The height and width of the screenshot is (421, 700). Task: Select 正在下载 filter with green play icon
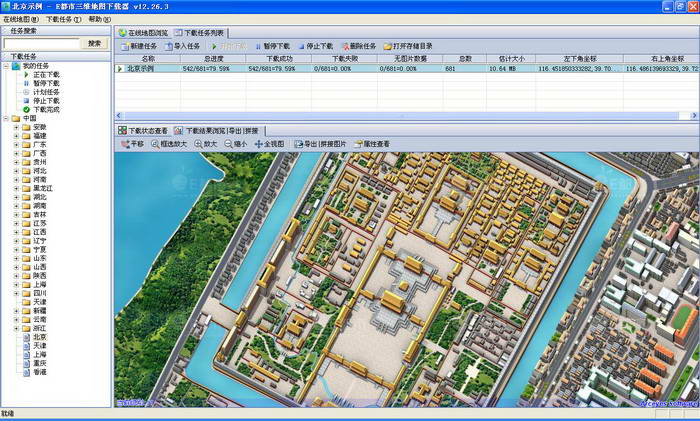[42, 75]
